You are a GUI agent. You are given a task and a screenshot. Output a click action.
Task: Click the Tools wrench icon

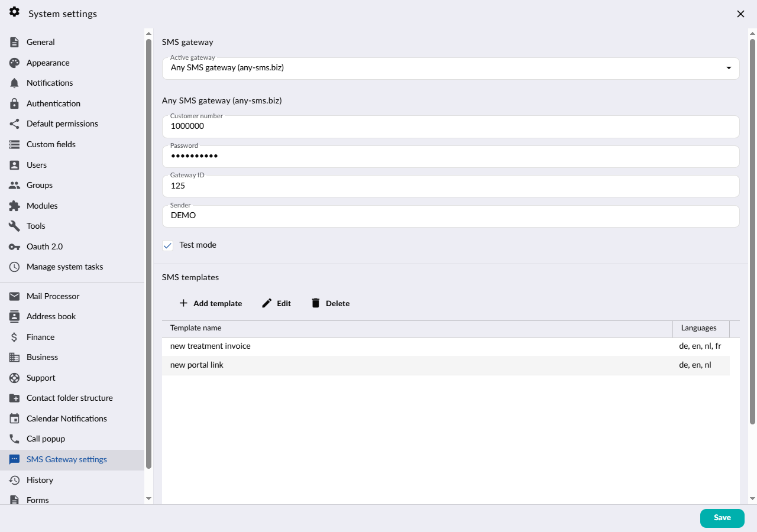(14, 226)
